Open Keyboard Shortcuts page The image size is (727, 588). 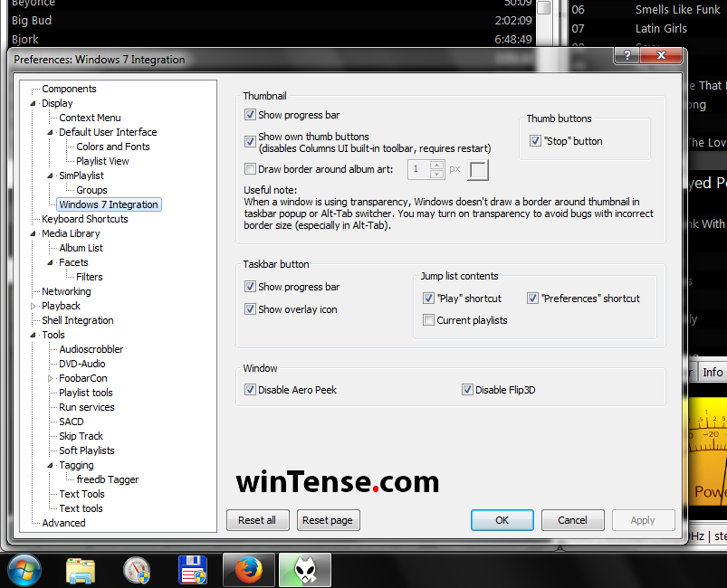(85, 219)
